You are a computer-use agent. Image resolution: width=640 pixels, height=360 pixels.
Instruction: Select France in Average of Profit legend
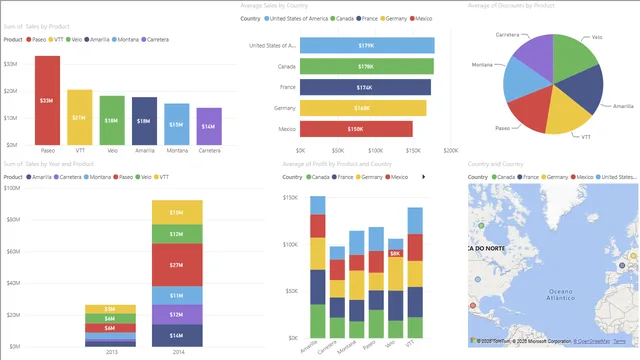click(x=342, y=177)
